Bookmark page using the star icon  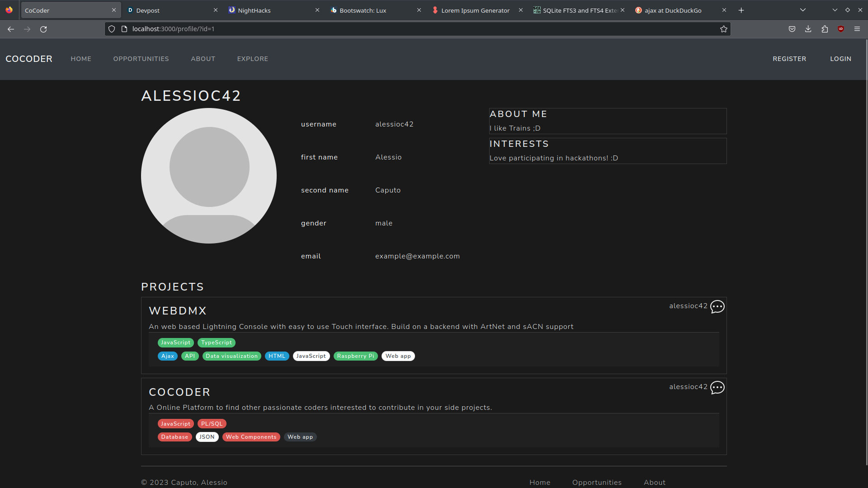(723, 29)
